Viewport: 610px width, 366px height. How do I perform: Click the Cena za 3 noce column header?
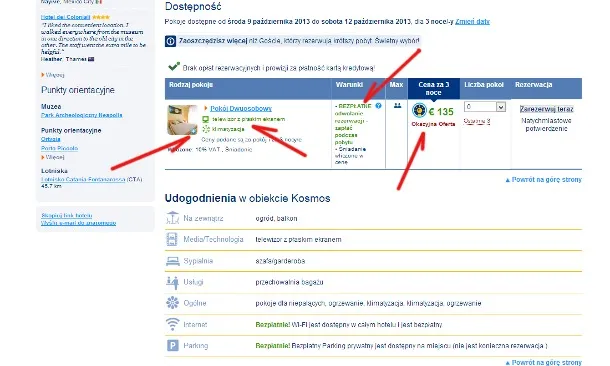pos(433,88)
